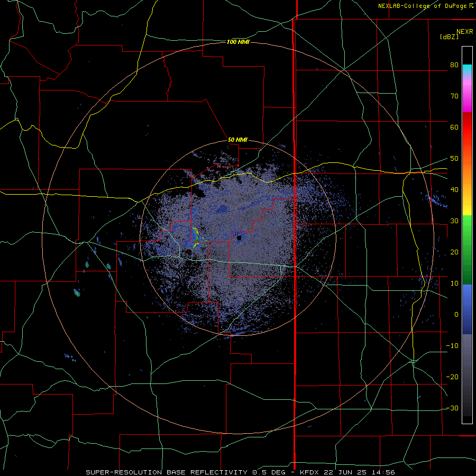Click the 80 dBZ scale value

pos(454,65)
